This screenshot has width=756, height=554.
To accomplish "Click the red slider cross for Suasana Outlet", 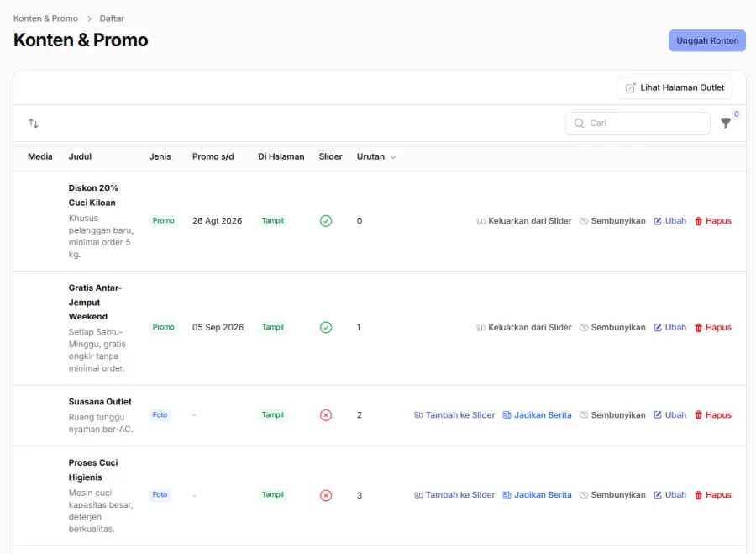I will click(326, 415).
